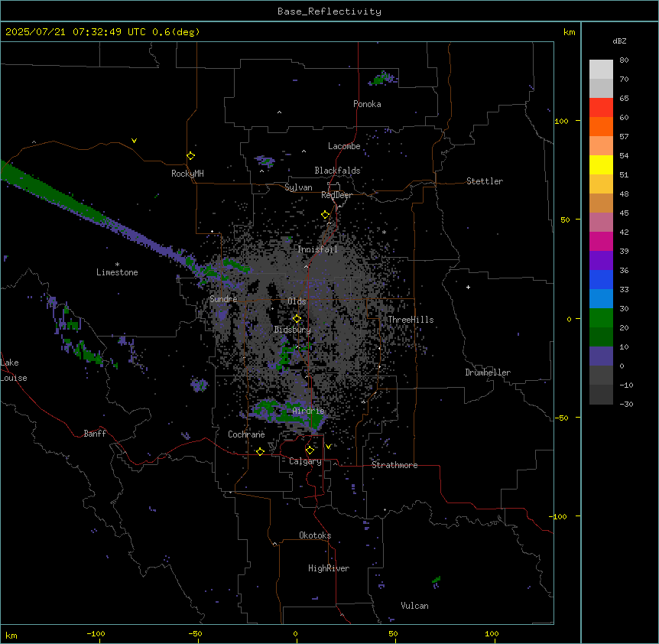Click the -30 label on the dBZ scale
This screenshot has width=659, height=644.
[626, 405]
